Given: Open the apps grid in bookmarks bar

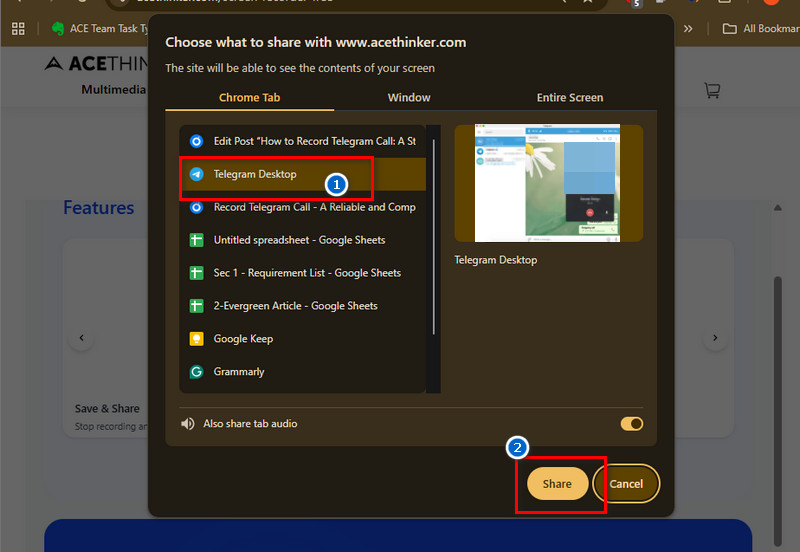Looking at the screenshot, I should tap(17, 29).
